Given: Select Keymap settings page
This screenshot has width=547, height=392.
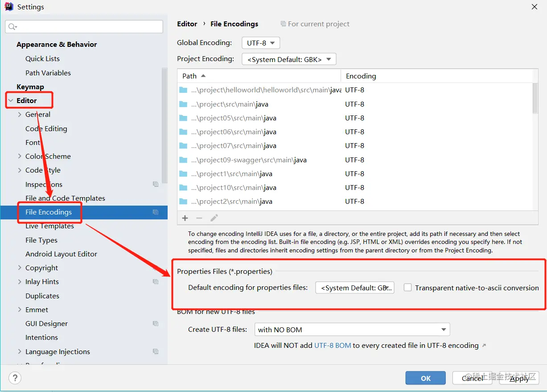Looking at the screenshot, I should click(30, 87).
